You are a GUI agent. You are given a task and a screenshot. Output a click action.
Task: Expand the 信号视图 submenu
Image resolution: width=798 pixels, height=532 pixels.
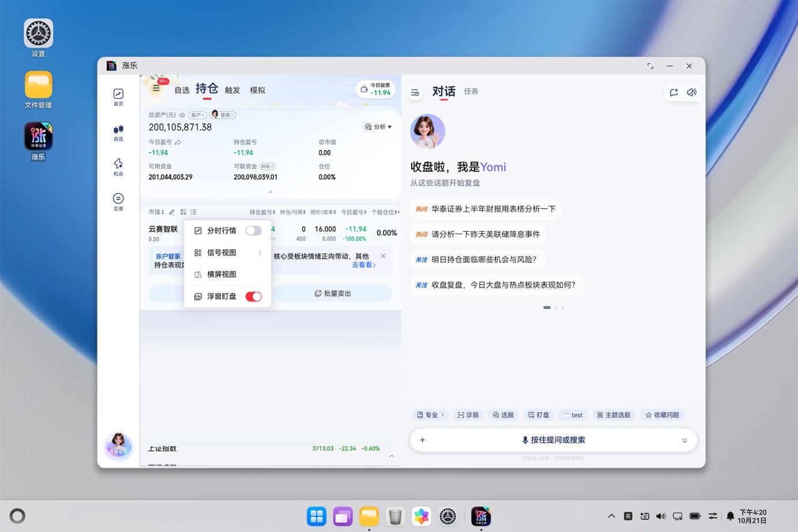click(228, 252)
